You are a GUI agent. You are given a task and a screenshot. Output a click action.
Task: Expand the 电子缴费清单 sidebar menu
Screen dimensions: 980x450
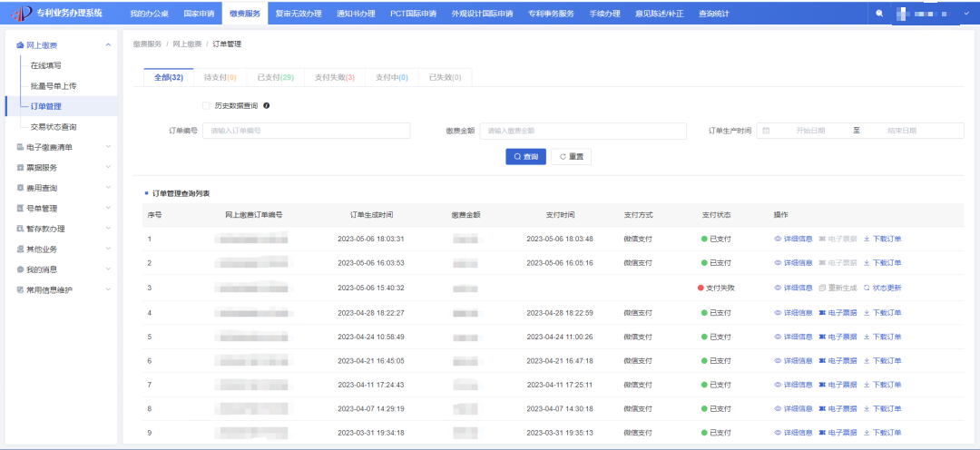pos(108,147)
